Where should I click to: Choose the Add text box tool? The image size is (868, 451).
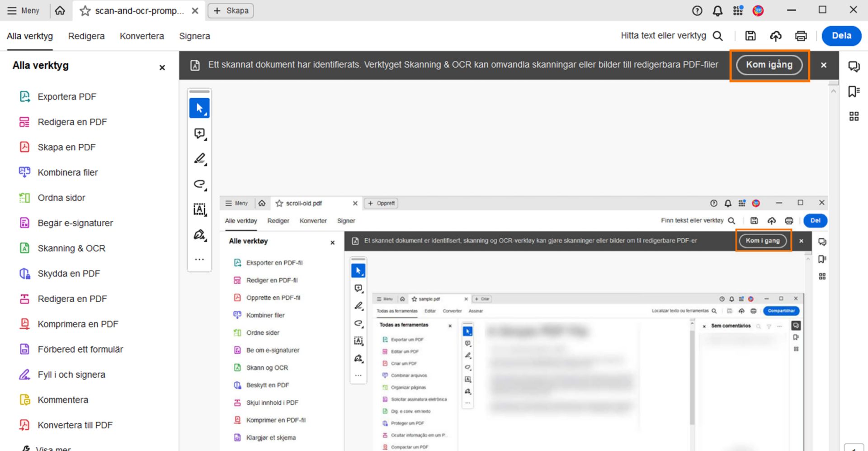[x=199, y=209]
